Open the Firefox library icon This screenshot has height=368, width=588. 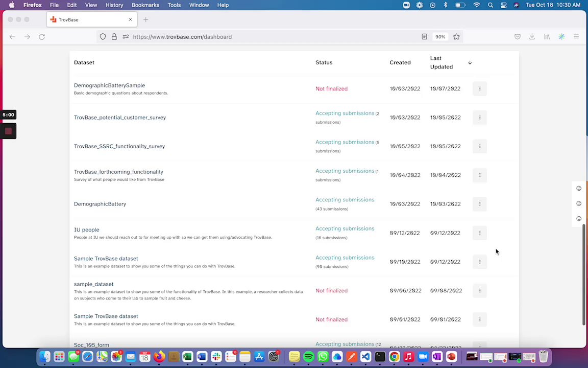[547, 37]
